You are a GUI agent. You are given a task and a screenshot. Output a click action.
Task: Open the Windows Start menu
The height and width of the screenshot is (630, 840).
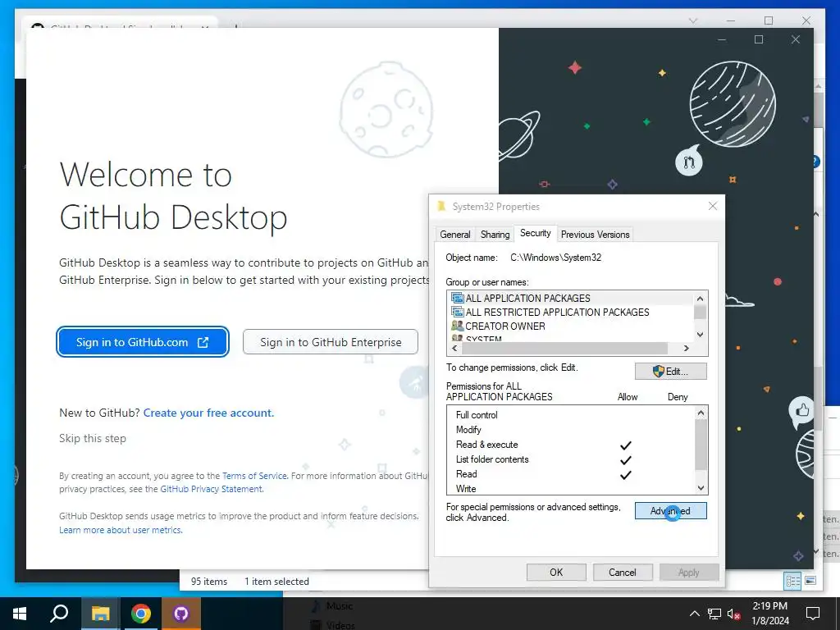coord(20,614)
